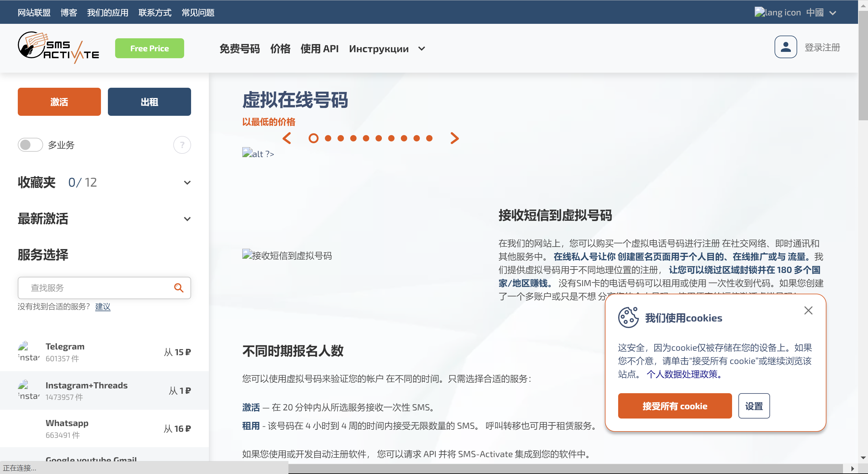
Task: Focus the 查找服务 search field
Action: (104, 288)
